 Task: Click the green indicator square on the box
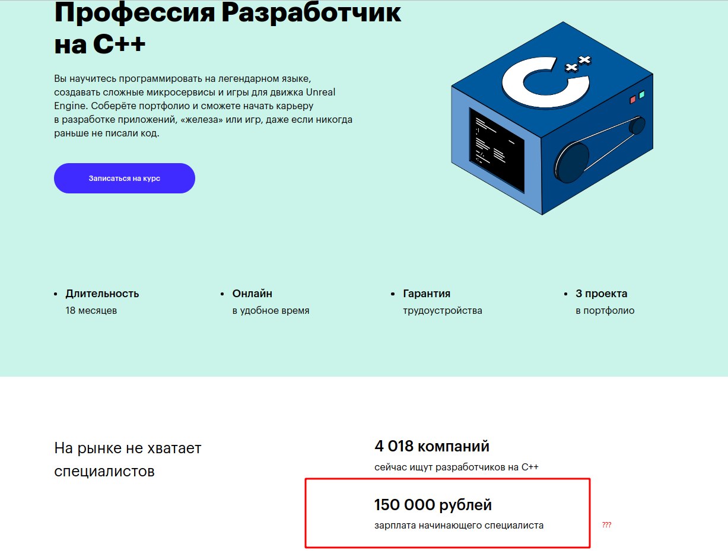pos(641,94)
